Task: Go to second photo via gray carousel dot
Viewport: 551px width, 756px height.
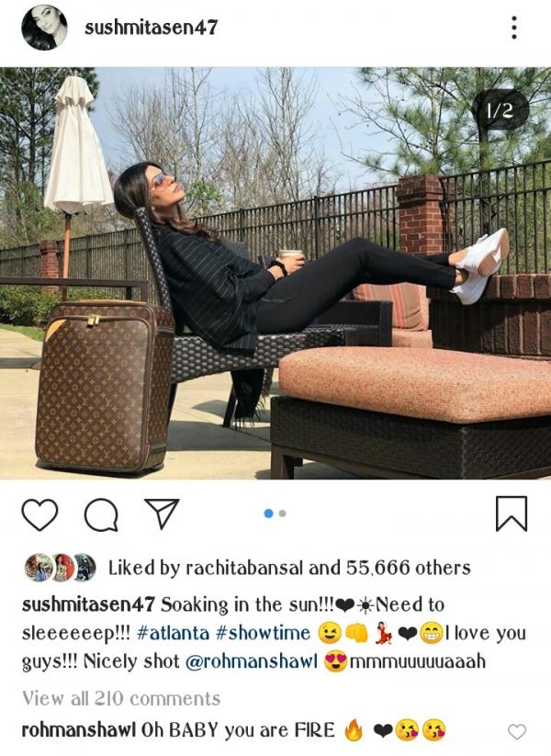Action: tap(283, 513)
